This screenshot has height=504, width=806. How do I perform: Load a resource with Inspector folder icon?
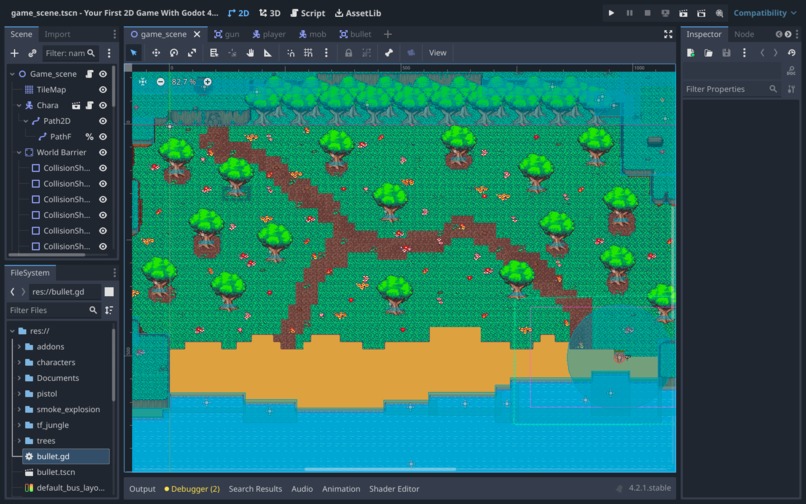[708, 52]
